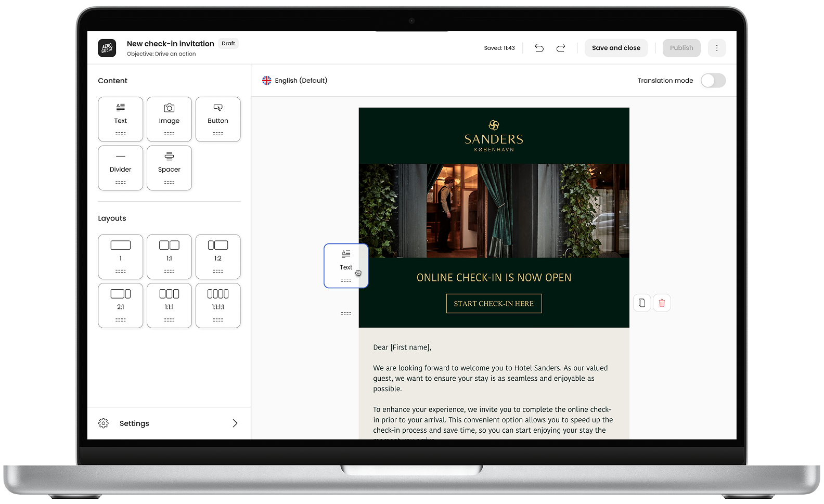Select 'ONLINE CHECK-IN IS NOW OPEN' heading
The height and width of the screenshot is (504, 824).
[x=494, y=278]
